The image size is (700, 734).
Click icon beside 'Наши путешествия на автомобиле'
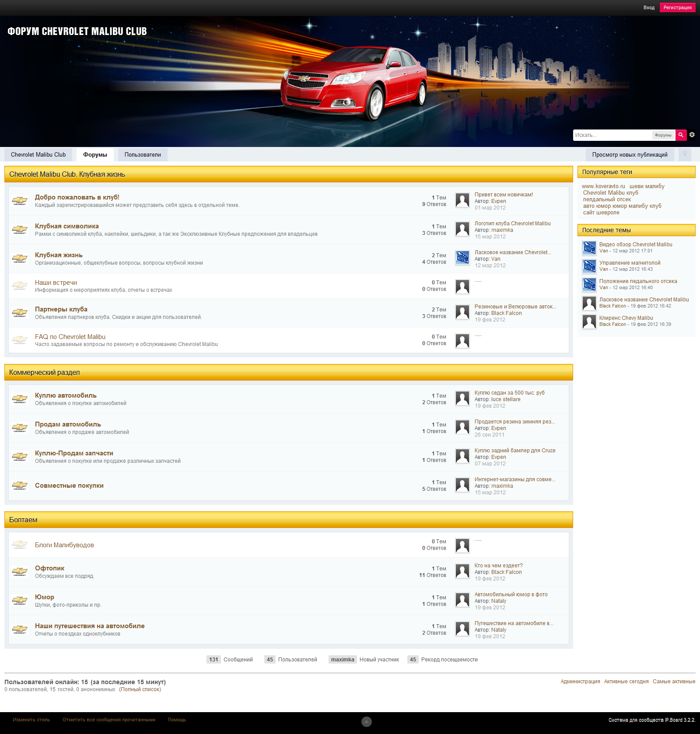tap(20, 629)
